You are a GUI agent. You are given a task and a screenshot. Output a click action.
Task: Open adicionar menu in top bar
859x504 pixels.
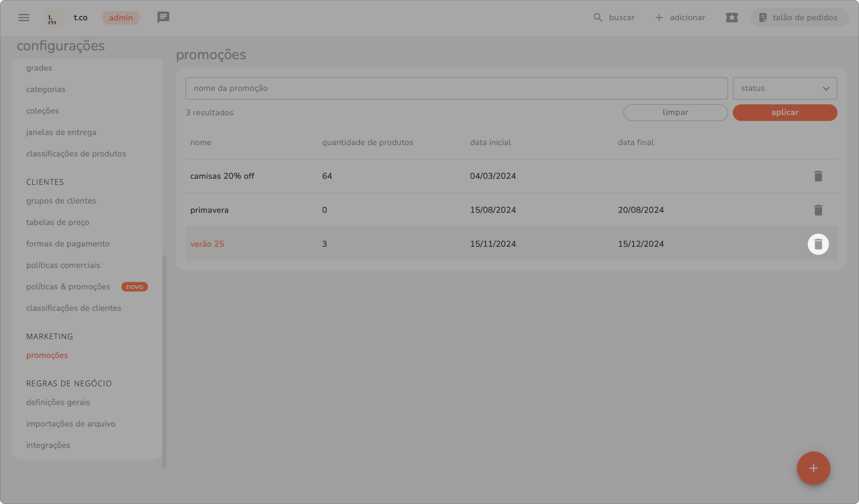pyautogui.click(x=680, y=17)
